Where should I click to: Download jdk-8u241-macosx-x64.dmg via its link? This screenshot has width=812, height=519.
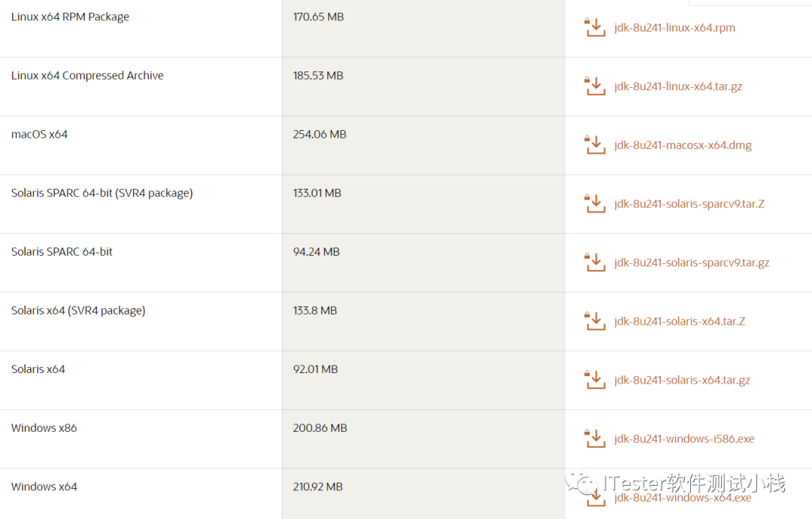click(683, 146)
